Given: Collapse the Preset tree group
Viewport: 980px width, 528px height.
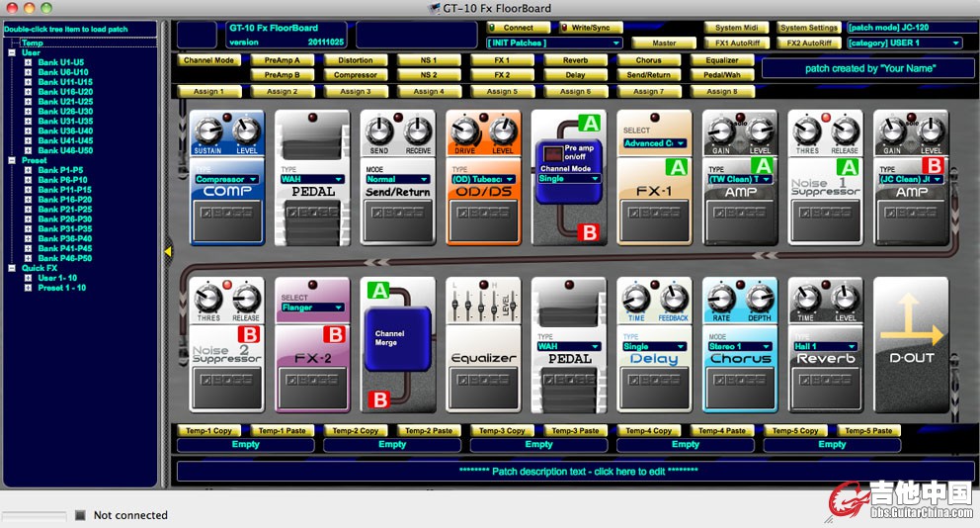Looking at the screenshot, I should (x=12, y=160).
